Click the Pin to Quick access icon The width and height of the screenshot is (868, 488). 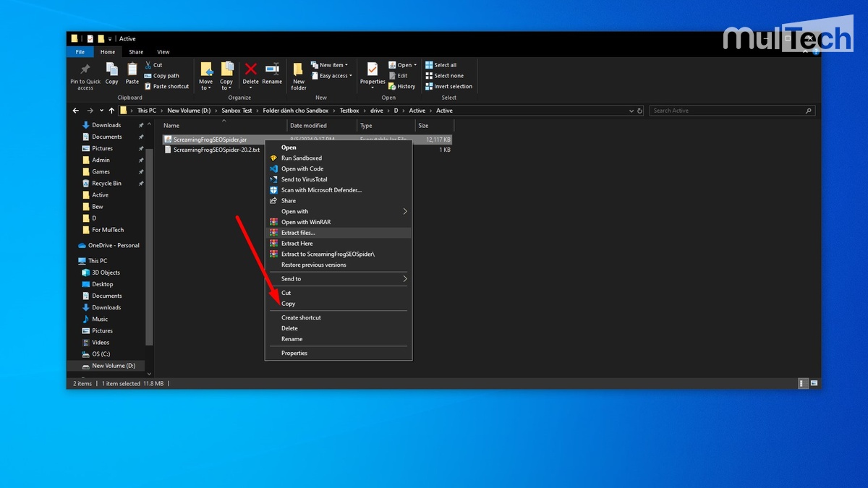(85, 71)
